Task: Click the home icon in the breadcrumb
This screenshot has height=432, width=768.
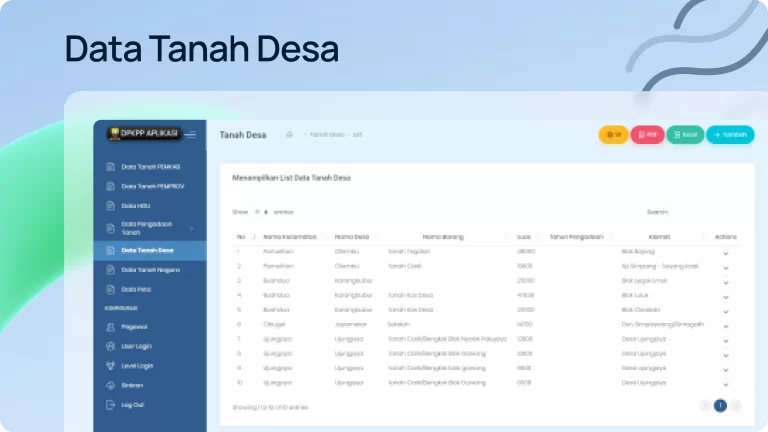Action: [x=289, y=135]
